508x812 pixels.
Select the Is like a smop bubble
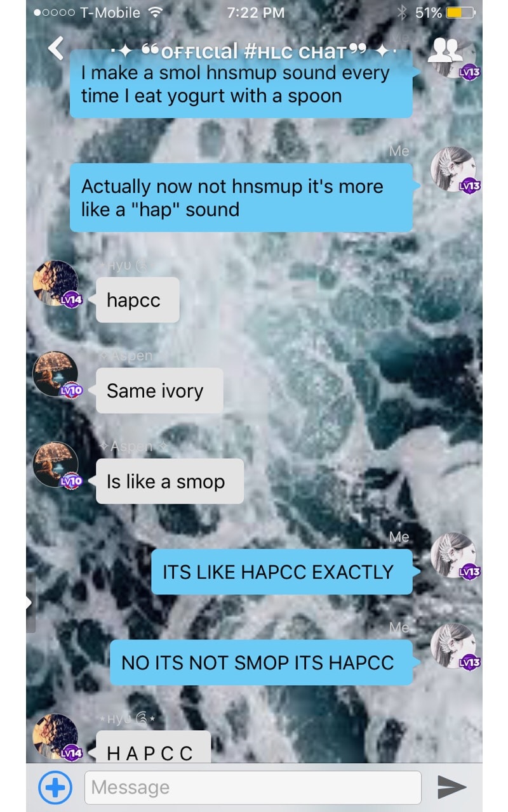click(x=170, y=481)
